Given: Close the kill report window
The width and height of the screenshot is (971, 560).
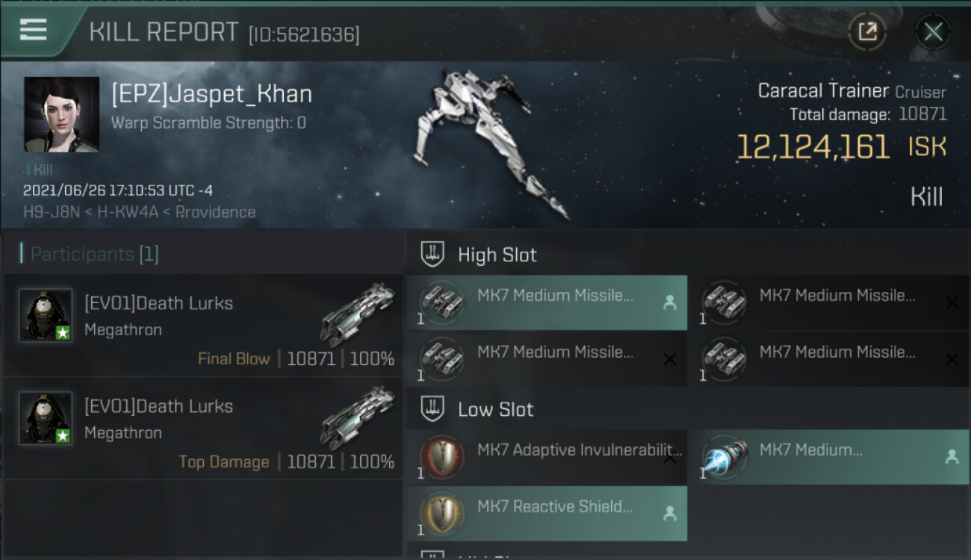Looking at the screenshot, I should coord(933,32).
